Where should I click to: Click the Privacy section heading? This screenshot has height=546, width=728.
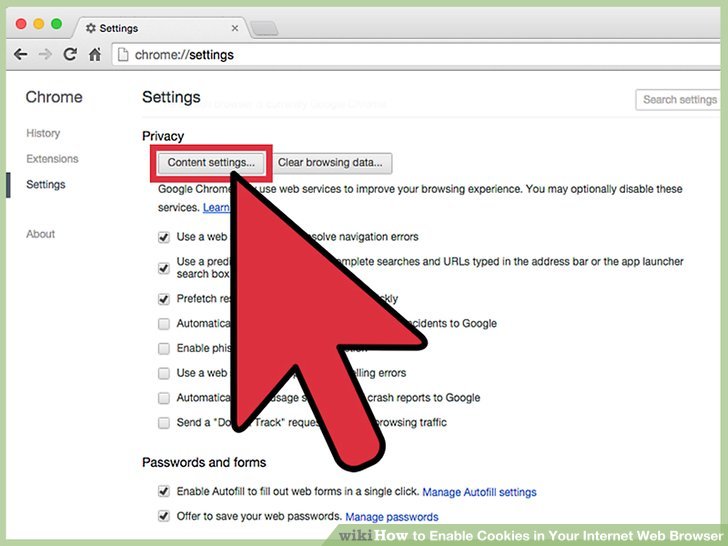[x=163, y=136]
